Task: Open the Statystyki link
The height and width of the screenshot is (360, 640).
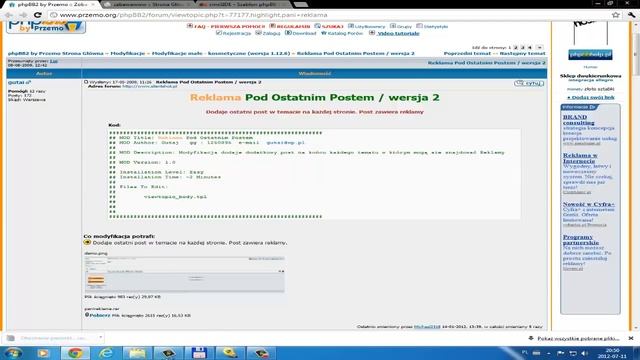Action: coord(436,27)
